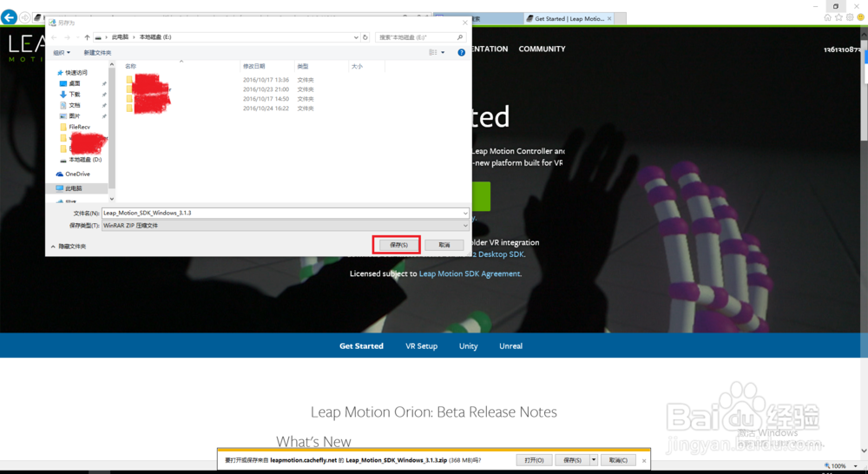Click 保存(S) in the download notification bar
The image size is (868, 474).
pos(572,460)
